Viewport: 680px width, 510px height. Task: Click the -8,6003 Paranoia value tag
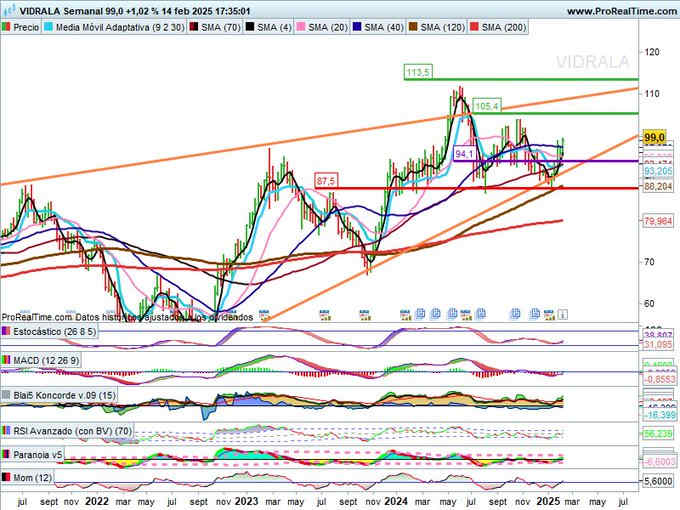click(659, 461)
